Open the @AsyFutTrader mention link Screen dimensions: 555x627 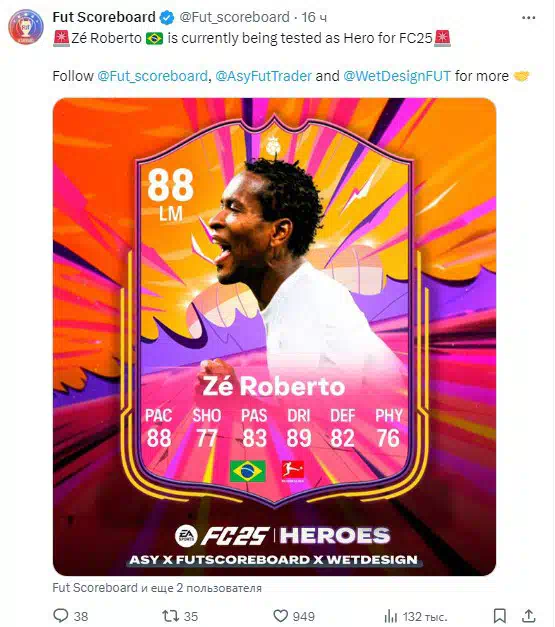pos(264,76)
